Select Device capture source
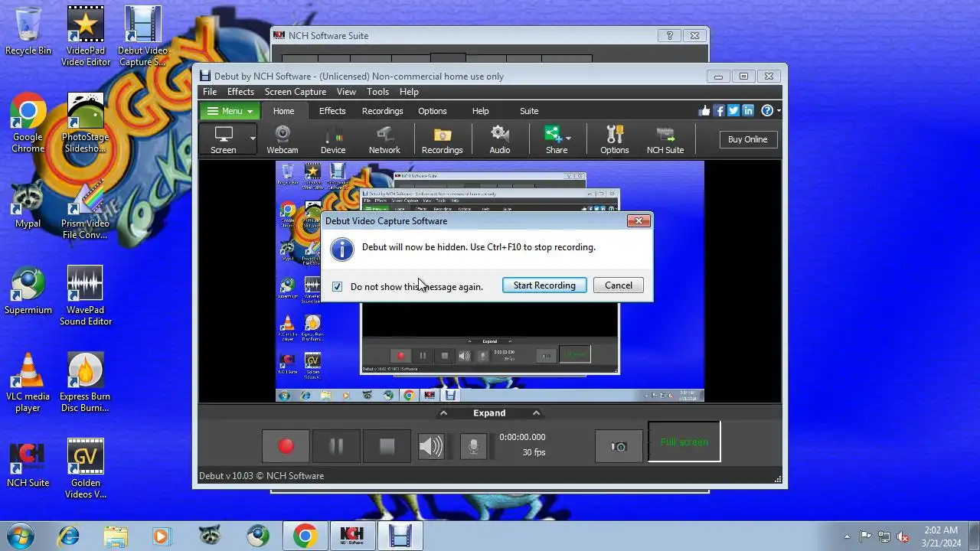The image size is (980, 551). 333,140
